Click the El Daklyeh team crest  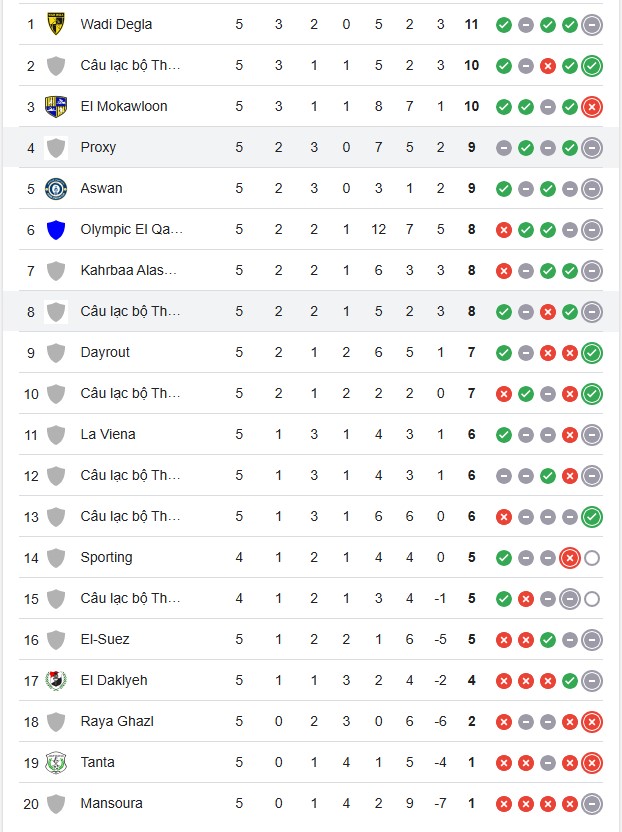(x=56, y=680)
